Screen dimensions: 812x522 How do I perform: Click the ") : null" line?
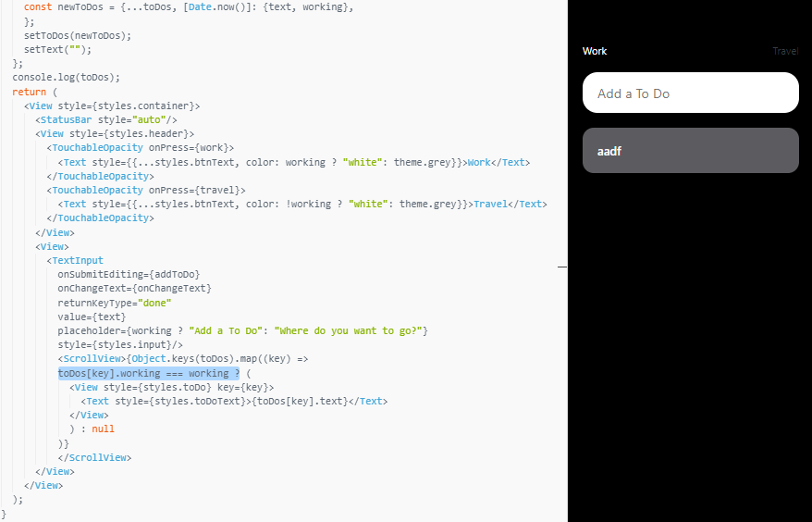pos(92,429)
